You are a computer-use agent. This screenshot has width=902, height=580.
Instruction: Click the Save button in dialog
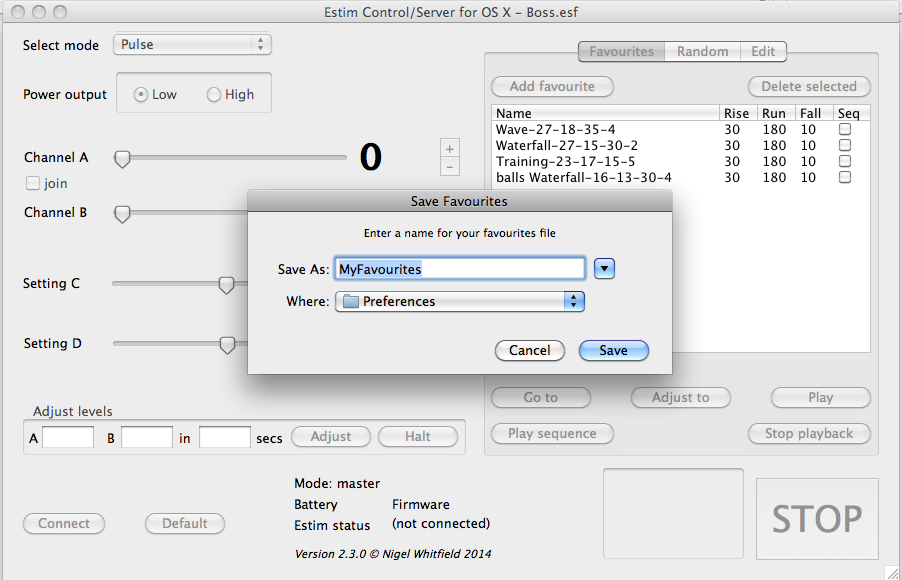(613, 350)
